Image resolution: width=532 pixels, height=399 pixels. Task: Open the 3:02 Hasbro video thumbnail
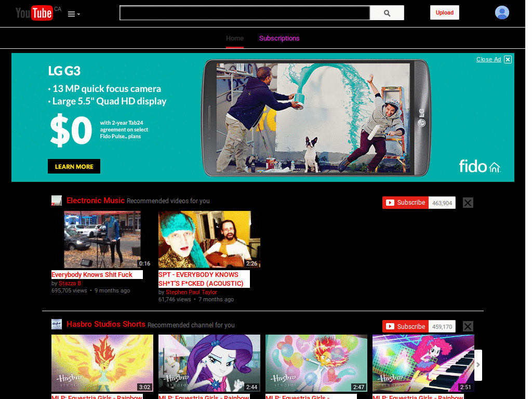(102, 363)
